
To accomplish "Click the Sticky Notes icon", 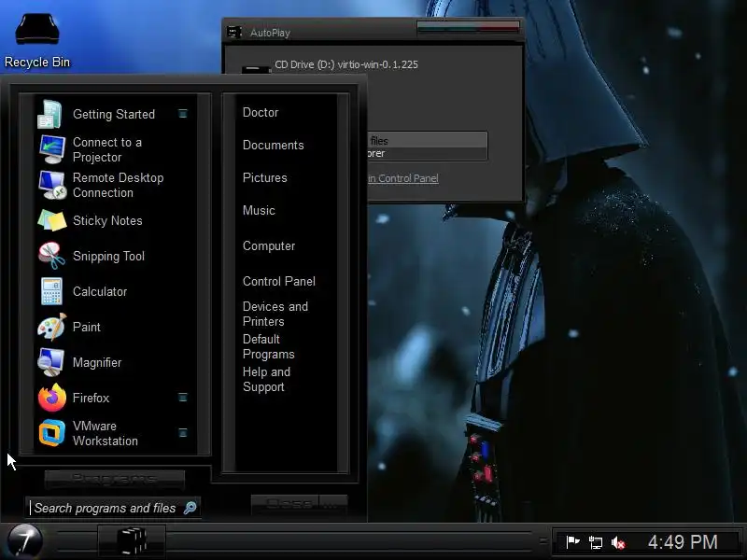I will click(x=51, y=220).
